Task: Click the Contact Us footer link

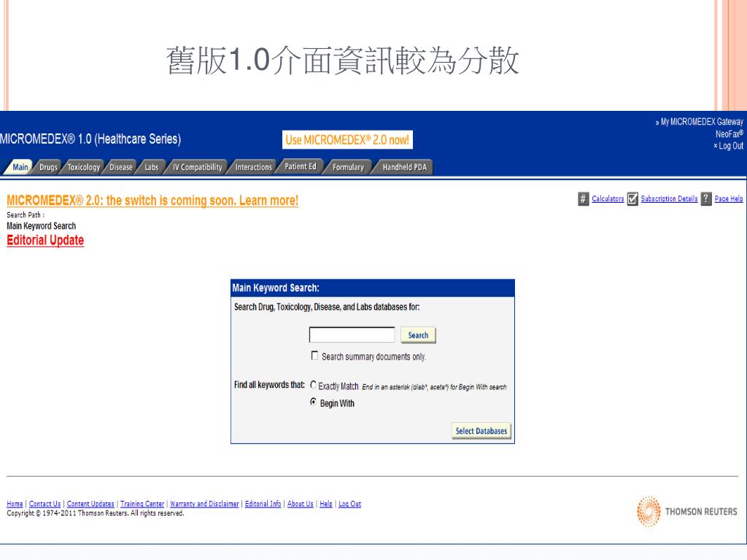Action: (44, 504)
